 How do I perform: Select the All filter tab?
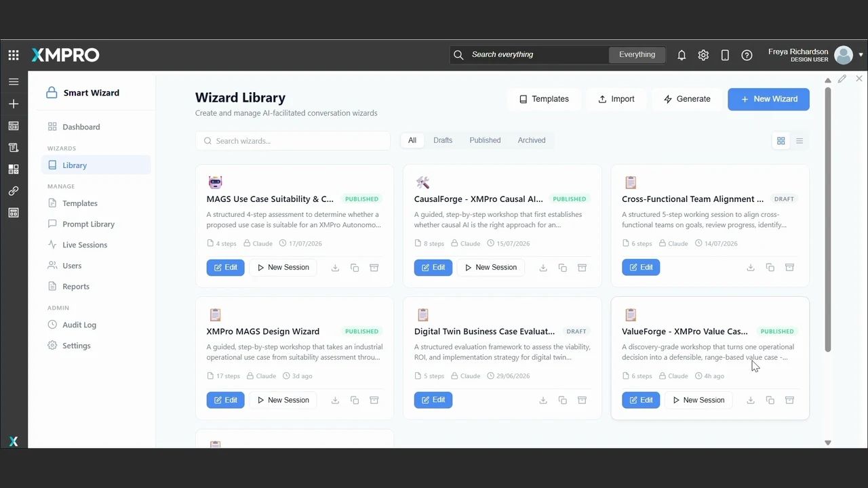pyautogui.click(x=412, y=140)
